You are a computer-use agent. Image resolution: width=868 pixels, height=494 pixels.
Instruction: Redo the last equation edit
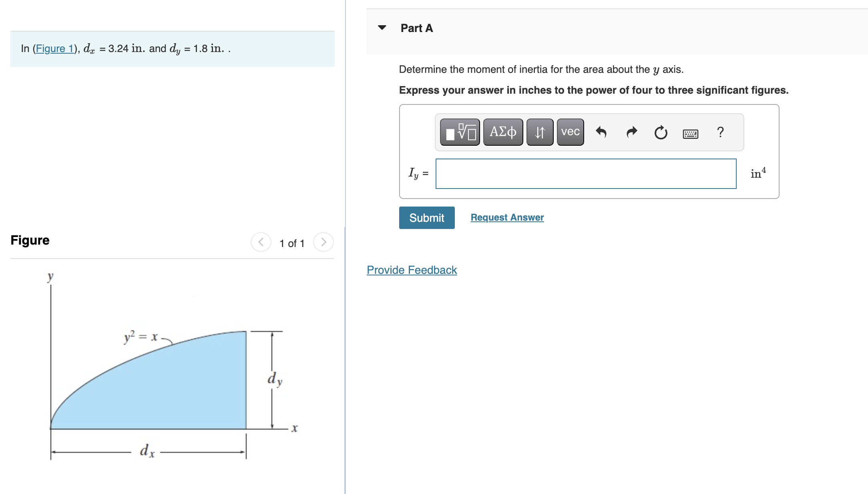click(x=631, y=132)
